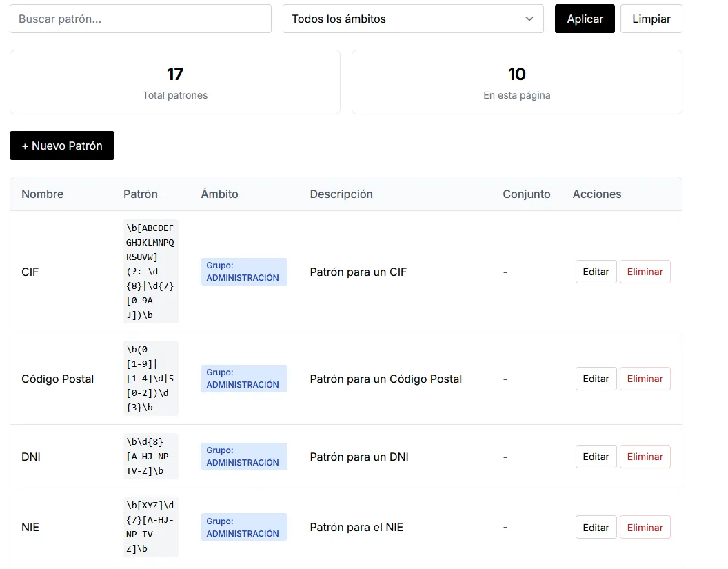Click 'Patrón para el NIE' description
The image size is (728, 569).
(x=356, y=527)
